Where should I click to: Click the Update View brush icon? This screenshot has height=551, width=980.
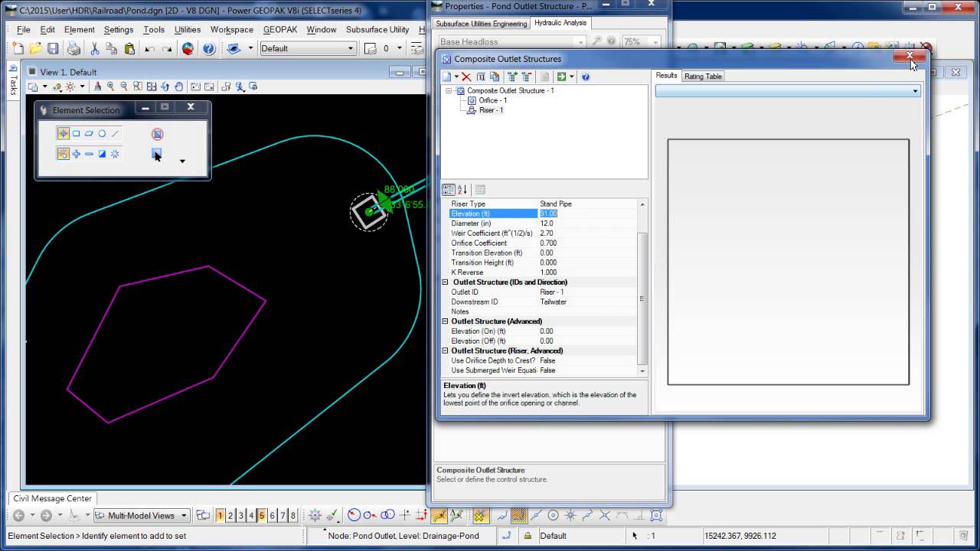point(96,87)
